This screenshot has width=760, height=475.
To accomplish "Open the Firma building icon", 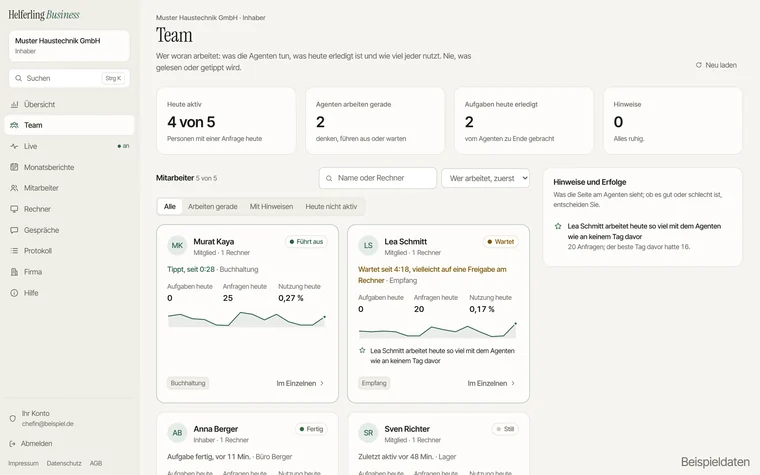I will 15,272.
